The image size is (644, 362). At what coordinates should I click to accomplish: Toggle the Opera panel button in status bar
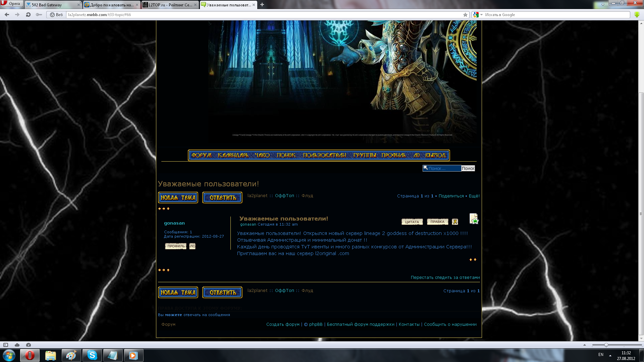(x=6, y=345)
